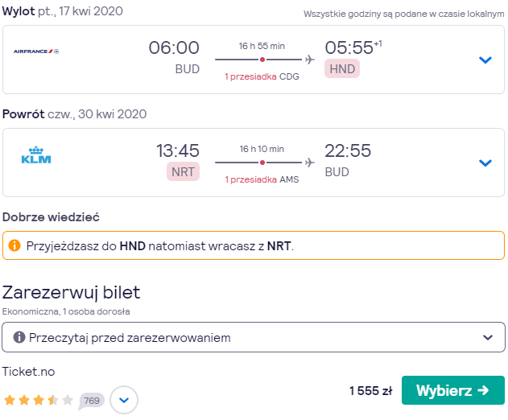The image size is (508, 420).
Task: Click the Ticket.no provider name
Action: tap(28, 372)
